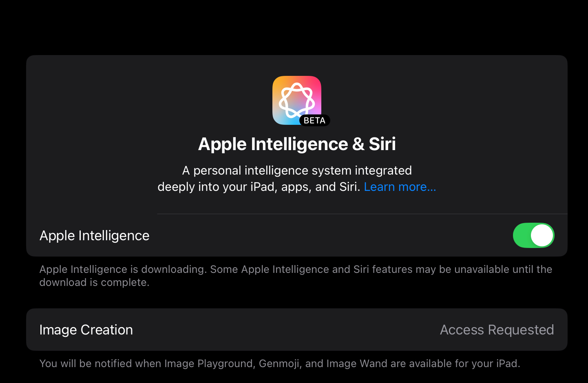Screen dimensions: 588x383
Task: Turn off the Apple Intelligence toggle
Action: pyautogui.click(x=533, y=235)
